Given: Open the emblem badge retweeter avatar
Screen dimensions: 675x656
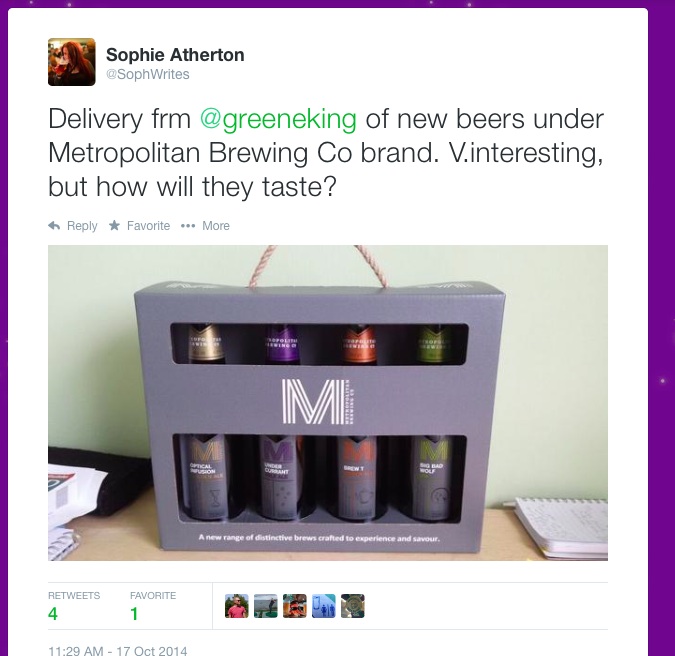Looking at the screenshot, I should (353, 606).
